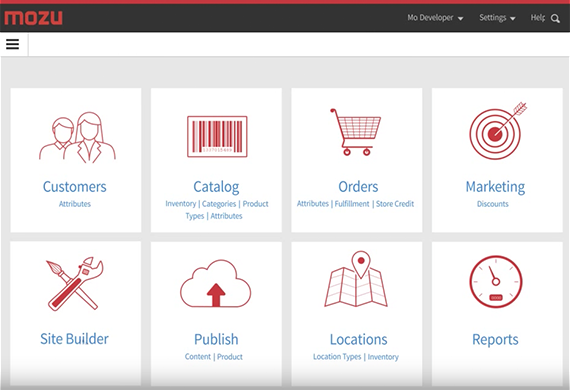The image size is (570, 390).
Task: Click the Catalog barcode icon
Action: 217,136
